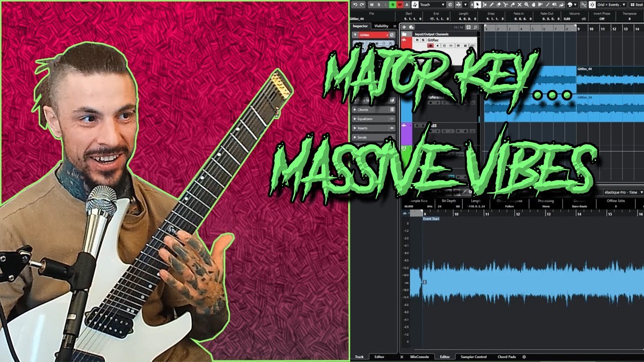
Task: Click the purple bass track color strip
Action: pyautogui.click(x=406, y=133)
